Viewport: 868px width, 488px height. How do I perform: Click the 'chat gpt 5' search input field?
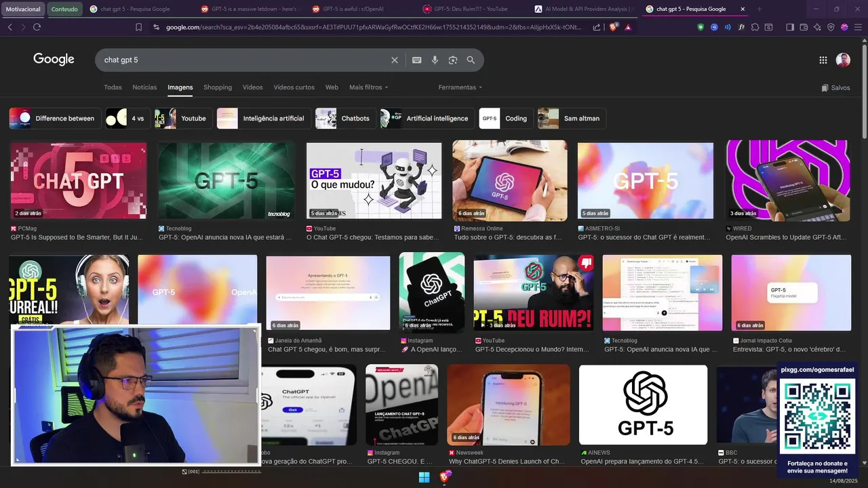click(x=244, y=60)
